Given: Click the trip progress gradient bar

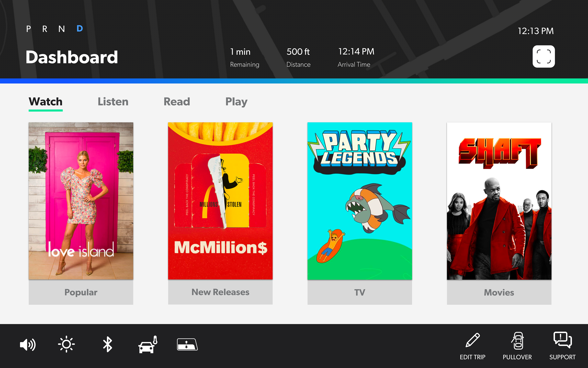Looking at the screenshot, I should (294, 81).
